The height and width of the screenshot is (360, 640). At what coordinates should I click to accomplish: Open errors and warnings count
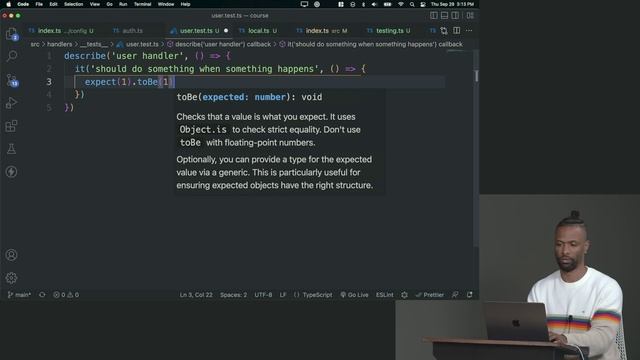66,295
